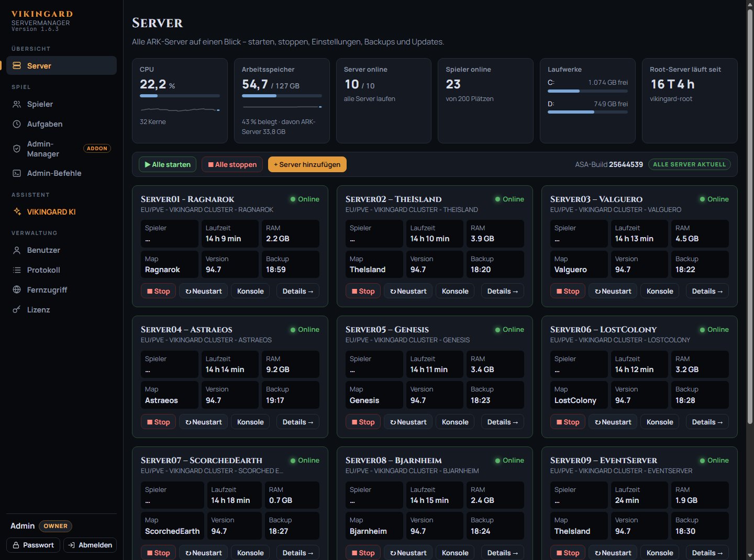Click the Benutzer person icon
Screen dimensions: 754x560
[x=17, y=250]
